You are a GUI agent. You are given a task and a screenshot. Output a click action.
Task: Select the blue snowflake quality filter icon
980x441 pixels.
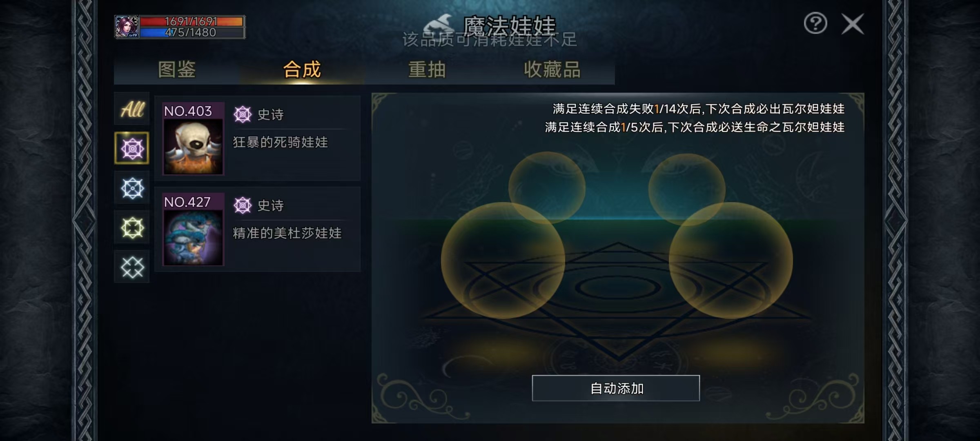point(132,188)
